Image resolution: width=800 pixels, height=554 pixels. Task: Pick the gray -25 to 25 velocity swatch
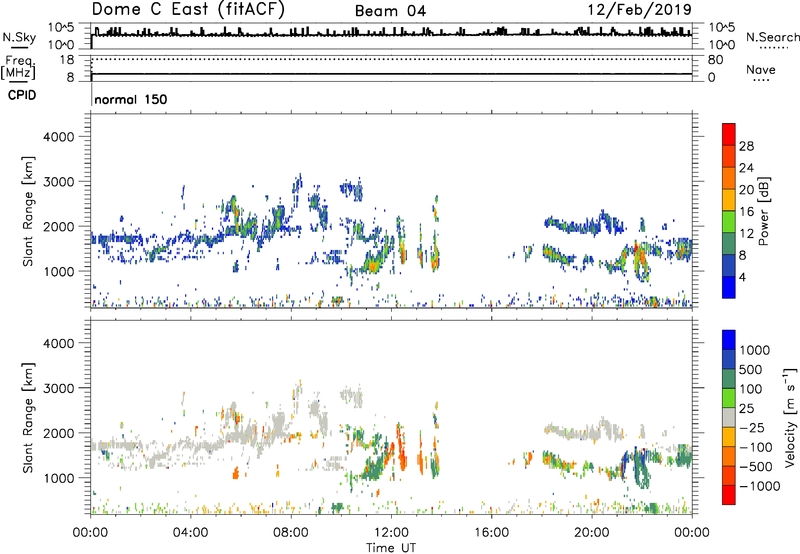coord(729,417)
